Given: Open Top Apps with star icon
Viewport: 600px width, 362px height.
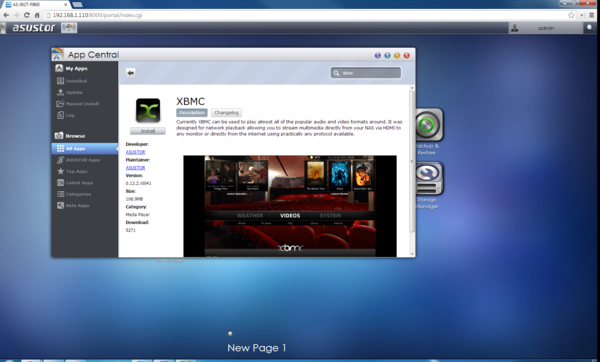Looking at the screenshot, I should (72, 171).
